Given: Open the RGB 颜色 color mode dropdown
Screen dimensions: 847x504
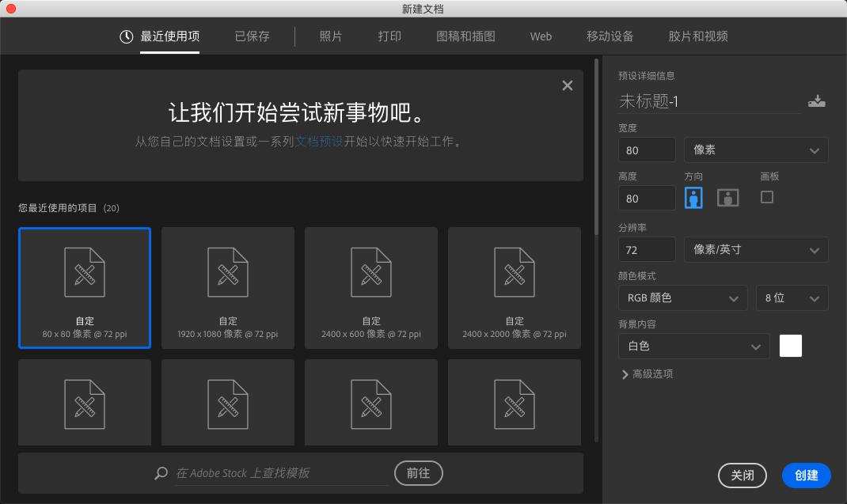Looking at the screenshot, I should [682, 297].
